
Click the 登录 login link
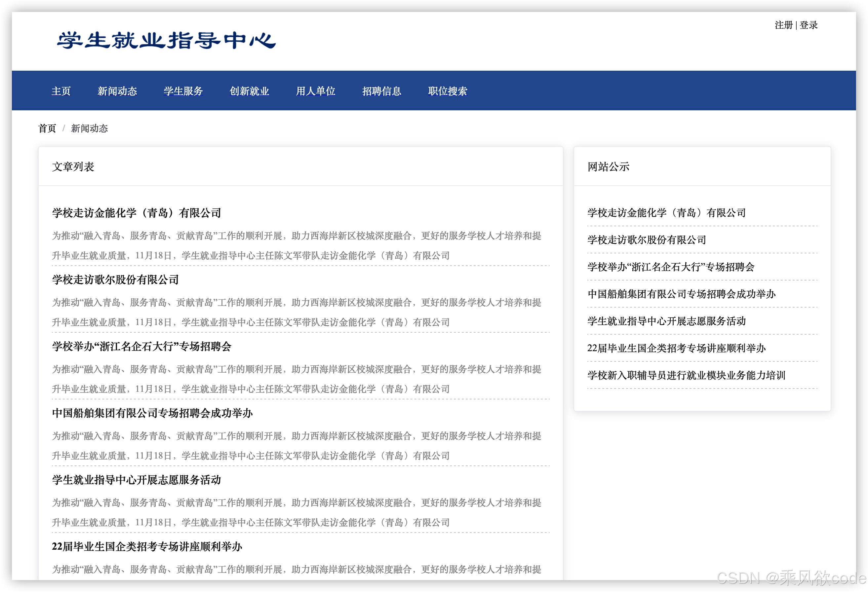click(x=808, y=25)
